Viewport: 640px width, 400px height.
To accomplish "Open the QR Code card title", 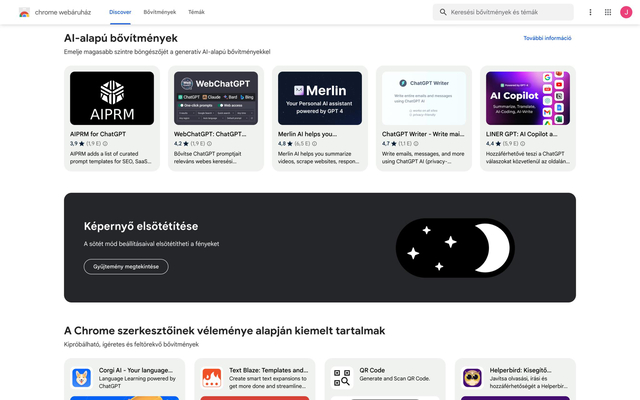I will [x=372, y=370].
